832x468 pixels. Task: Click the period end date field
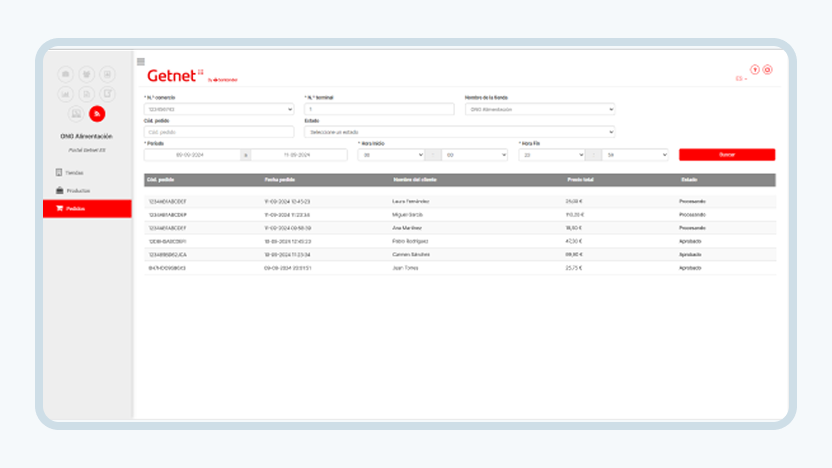point(299,155)
